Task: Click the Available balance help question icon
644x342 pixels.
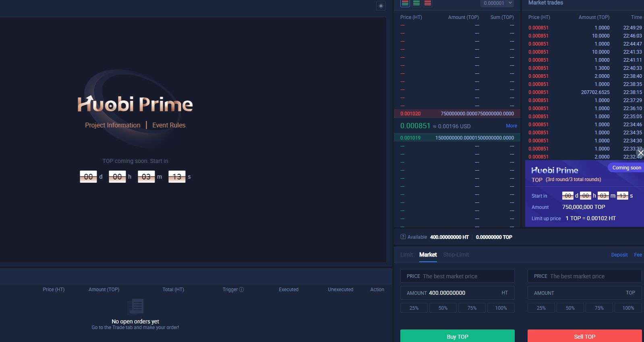Action: pyautogui.click(x=403, y=237)
